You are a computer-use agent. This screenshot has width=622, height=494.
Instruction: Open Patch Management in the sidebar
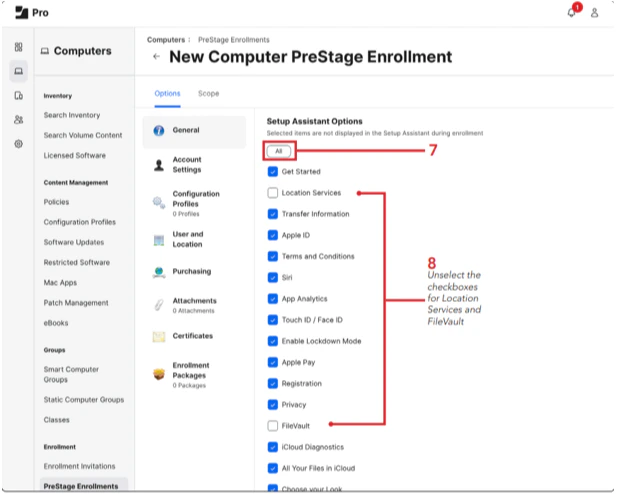76,304
